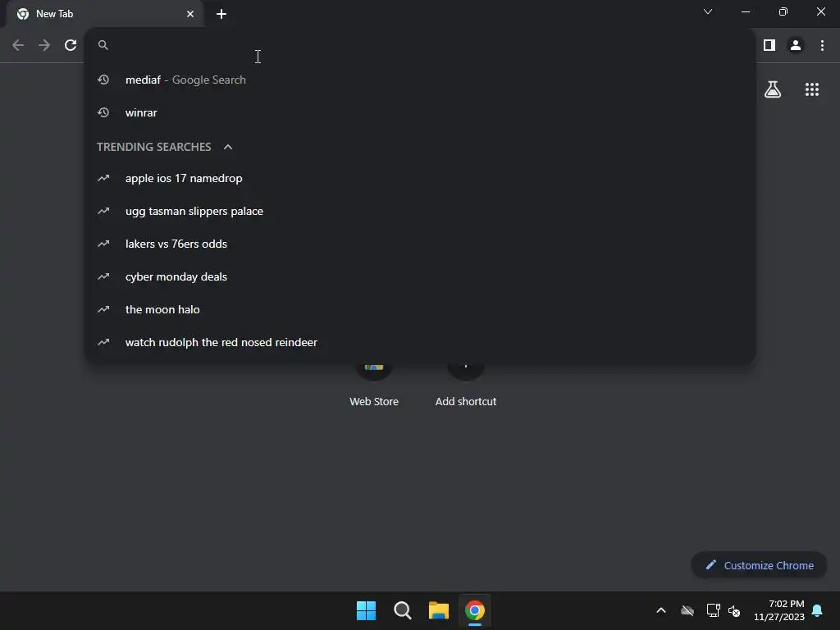This screenshot has height=630, width=840.
Task: Close the New Tab tab
Action: [190, 14]
